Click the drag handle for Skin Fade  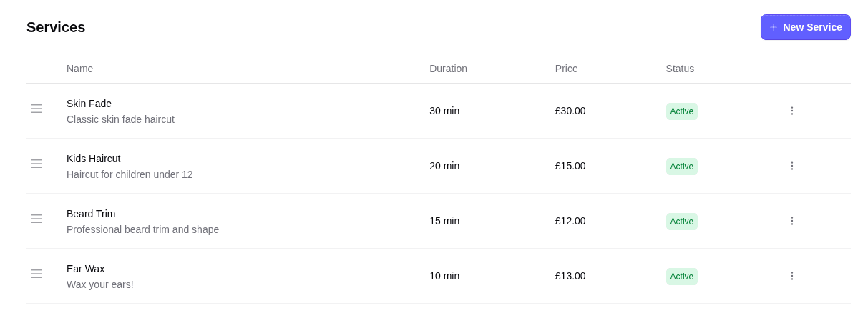click(x=36, y=109)
